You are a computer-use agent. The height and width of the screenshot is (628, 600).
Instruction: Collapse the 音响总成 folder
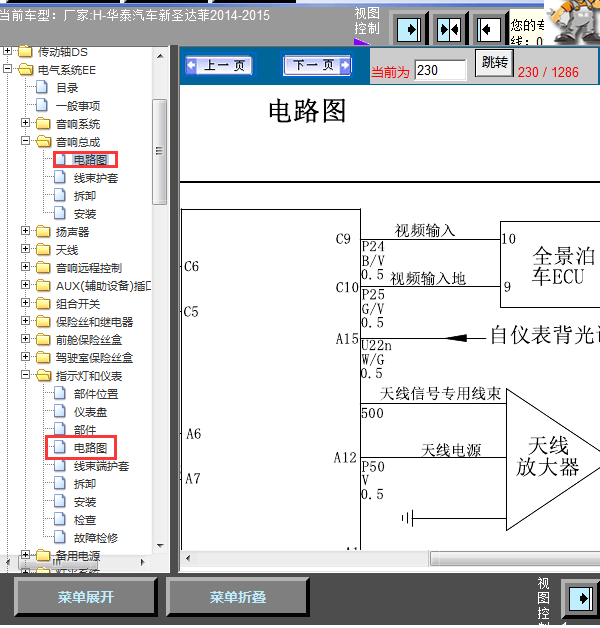(26, 141)
